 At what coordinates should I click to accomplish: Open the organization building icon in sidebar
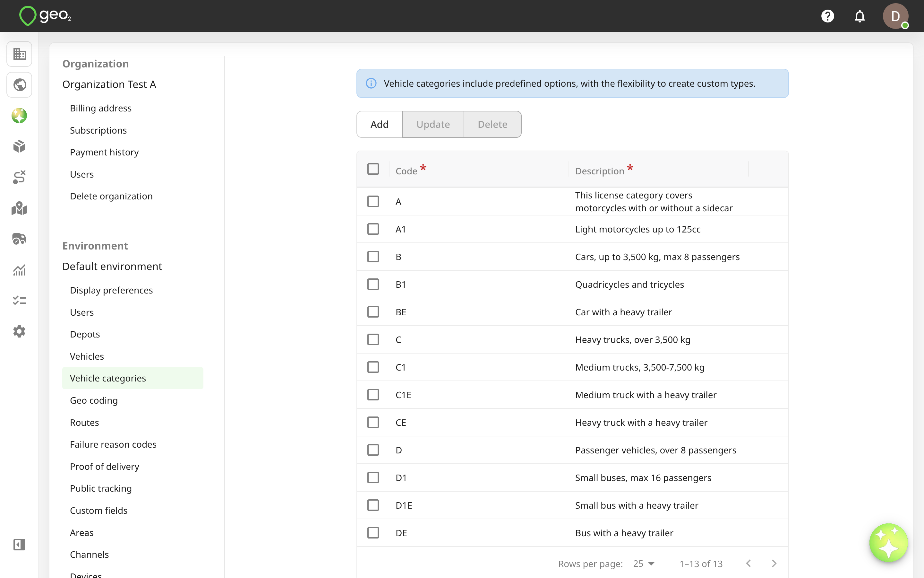20,54
